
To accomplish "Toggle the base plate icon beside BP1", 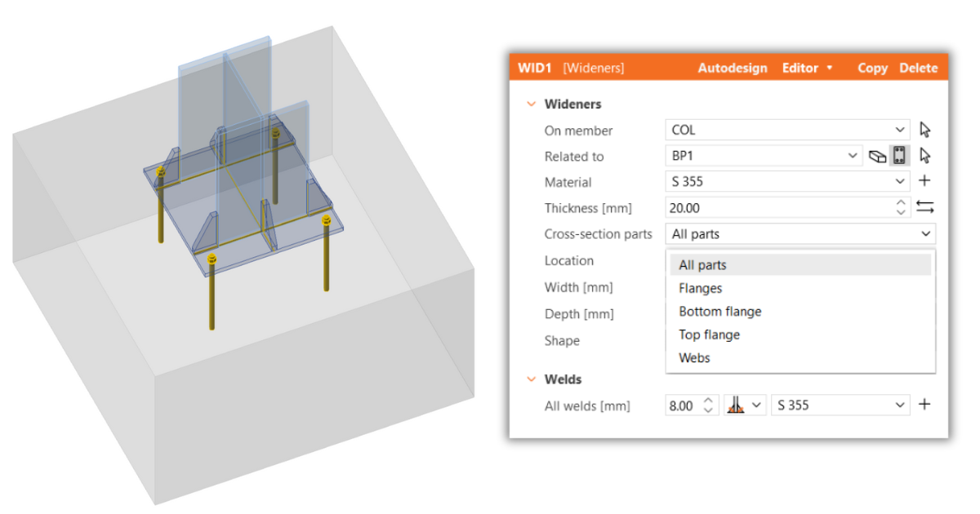I will pos(899,156).
